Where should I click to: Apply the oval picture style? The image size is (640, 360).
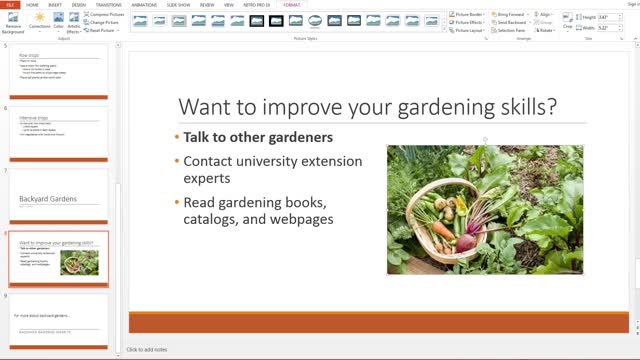[x=315, y=20]
